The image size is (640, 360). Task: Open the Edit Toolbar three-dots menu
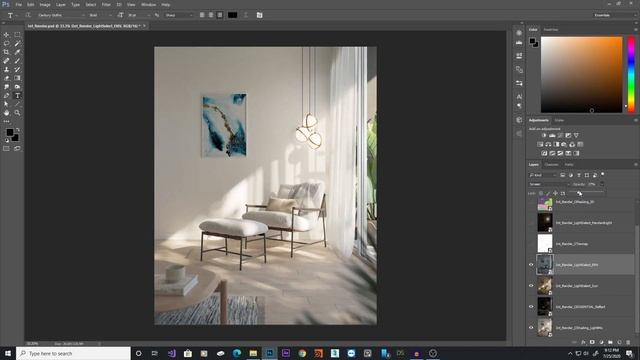coord(6,121)
